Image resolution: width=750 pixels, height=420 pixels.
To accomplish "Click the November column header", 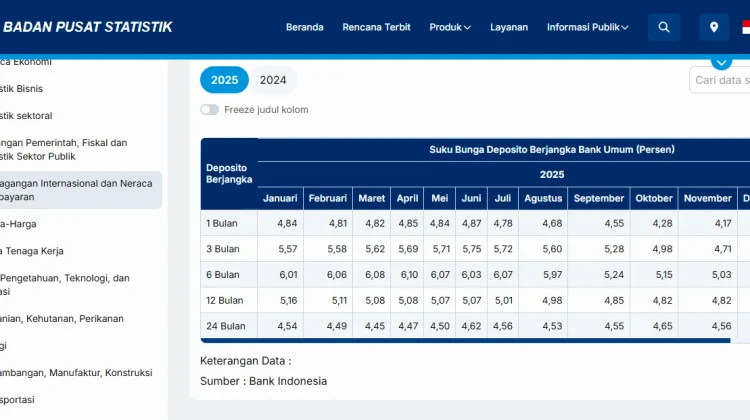I will click(707, 198).
